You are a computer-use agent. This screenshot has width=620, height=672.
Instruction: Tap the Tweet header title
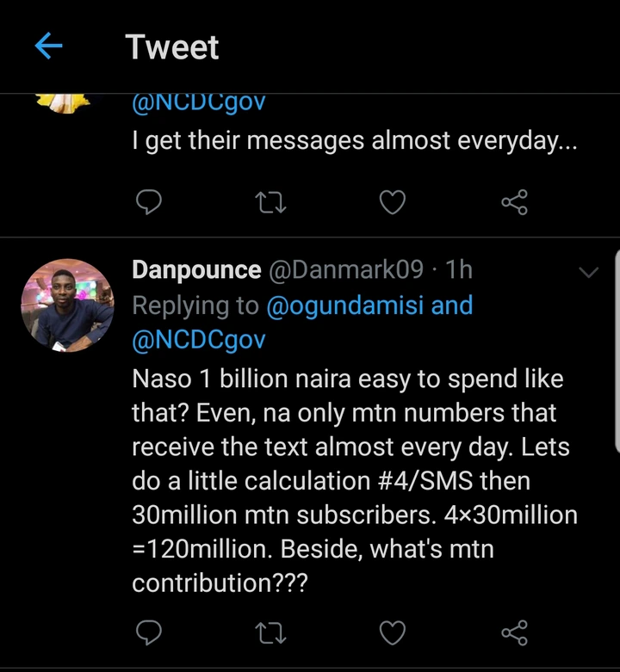(x=172, y=46)
